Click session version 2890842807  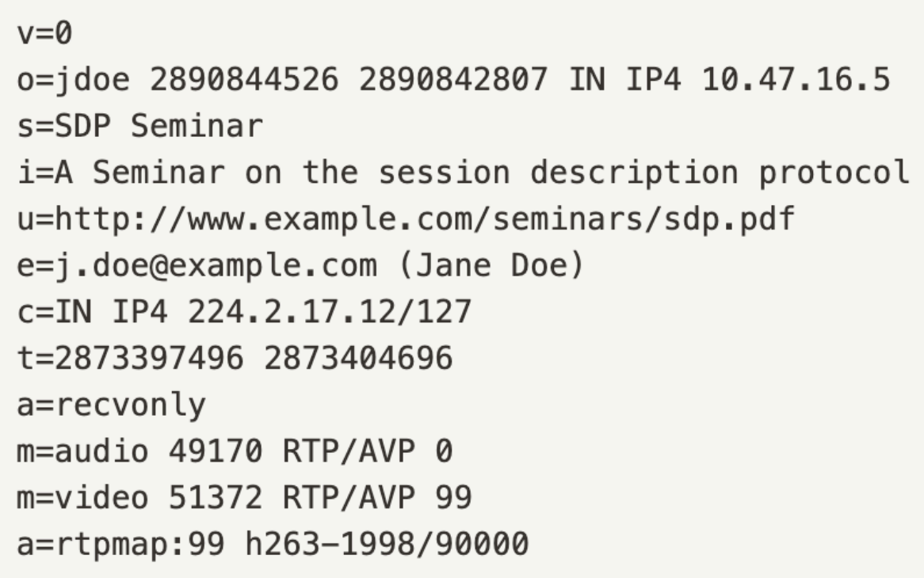pos(454,79)
